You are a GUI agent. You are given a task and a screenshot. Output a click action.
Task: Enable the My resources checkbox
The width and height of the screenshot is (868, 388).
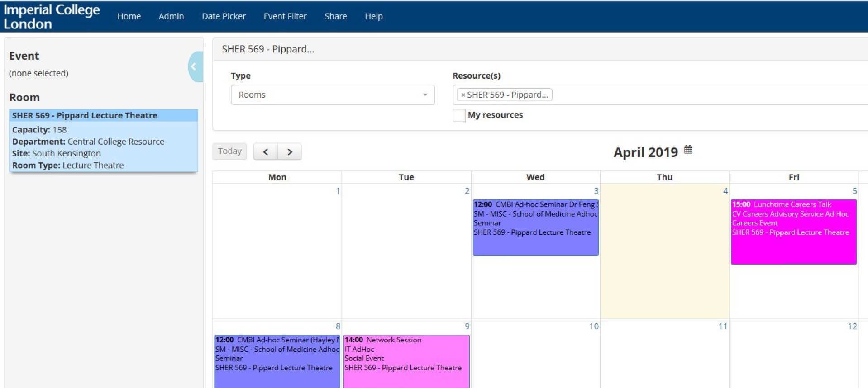(459, 115)
